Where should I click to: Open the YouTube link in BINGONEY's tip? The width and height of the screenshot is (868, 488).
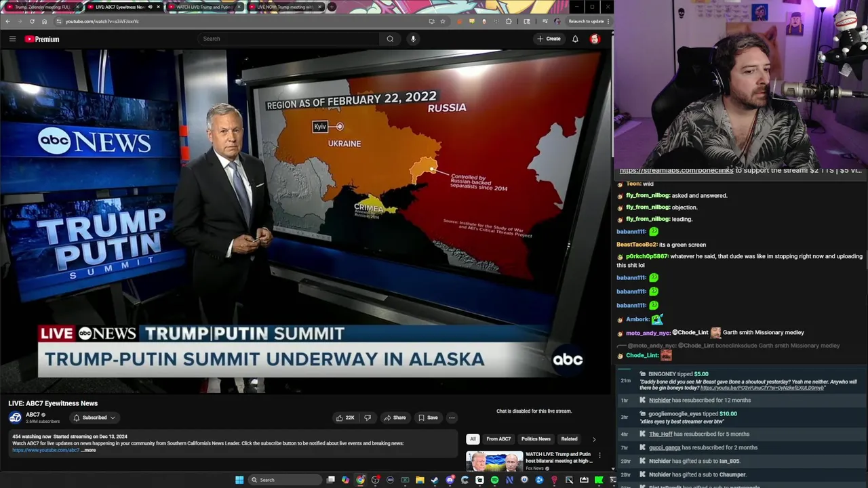coord(762,388)
